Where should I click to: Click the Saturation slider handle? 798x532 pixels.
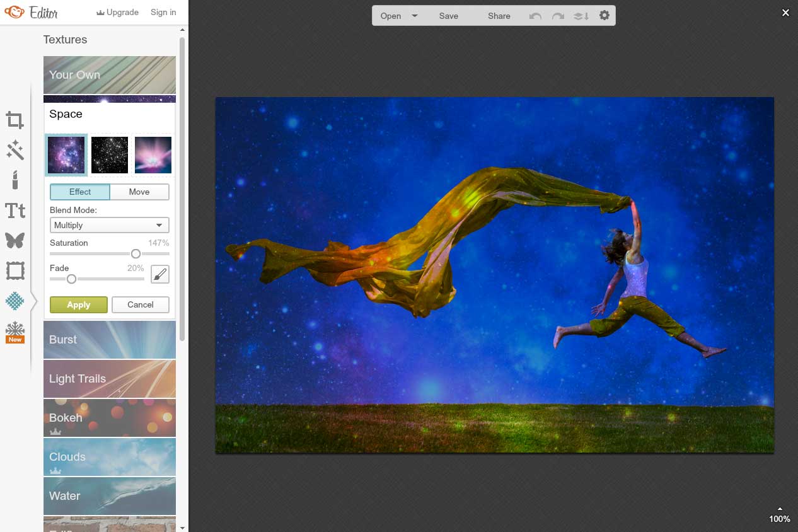(136, 253)
